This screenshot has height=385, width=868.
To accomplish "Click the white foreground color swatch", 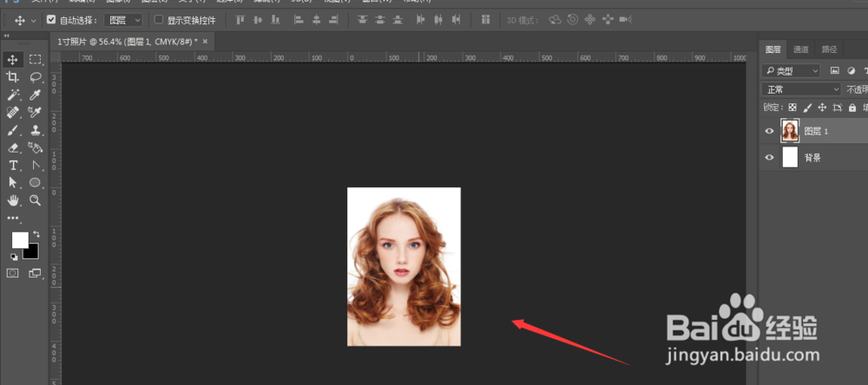I will tap(20, 239).
